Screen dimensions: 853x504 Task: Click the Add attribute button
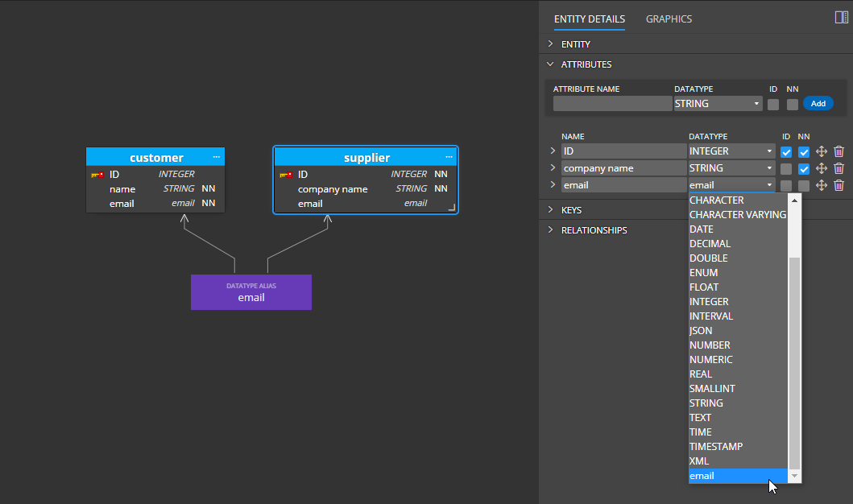(x=818, y=104)
